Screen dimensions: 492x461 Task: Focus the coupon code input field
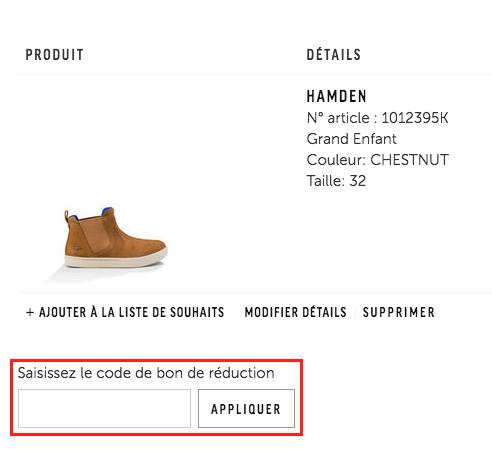click(x=104, y=408)
